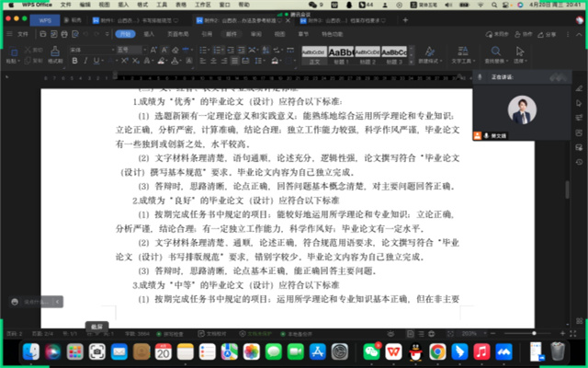The height and width of the screenshot is (368, 588).
Task: Open the font name combo box
Action: [x=92, y=50]
